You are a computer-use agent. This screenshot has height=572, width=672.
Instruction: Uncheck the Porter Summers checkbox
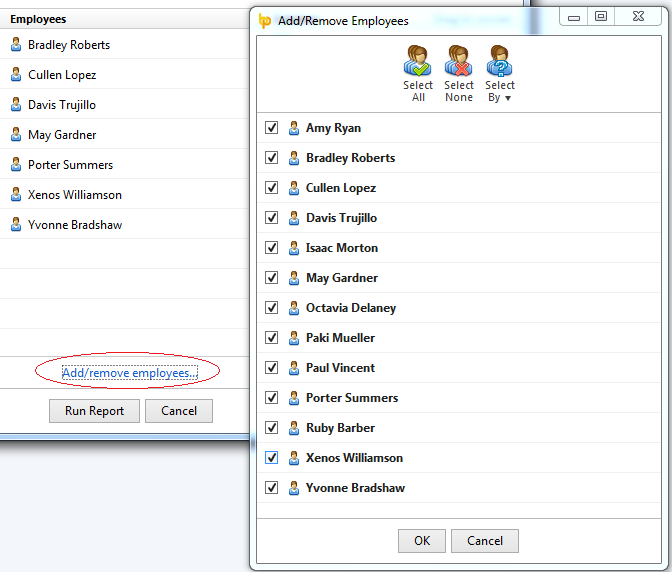click(x=271, y=398)
